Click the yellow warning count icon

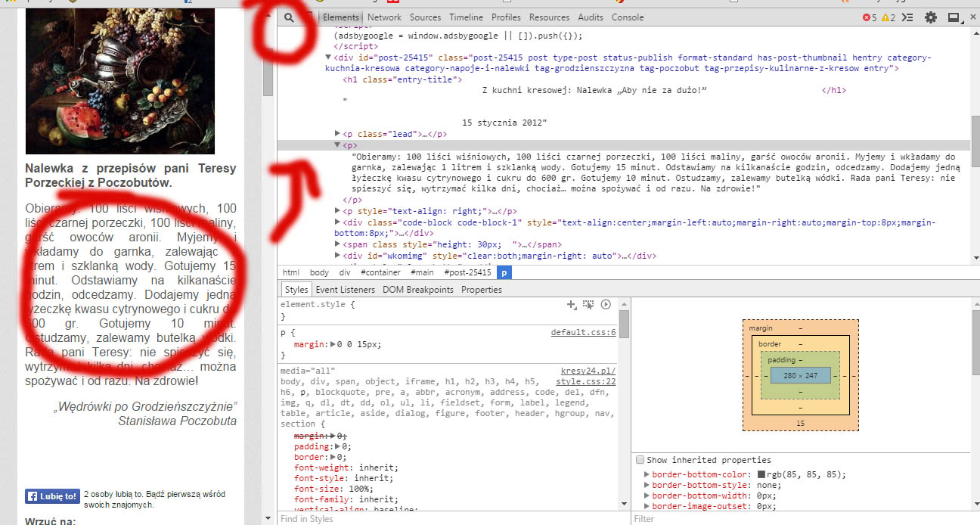[885, 17]
